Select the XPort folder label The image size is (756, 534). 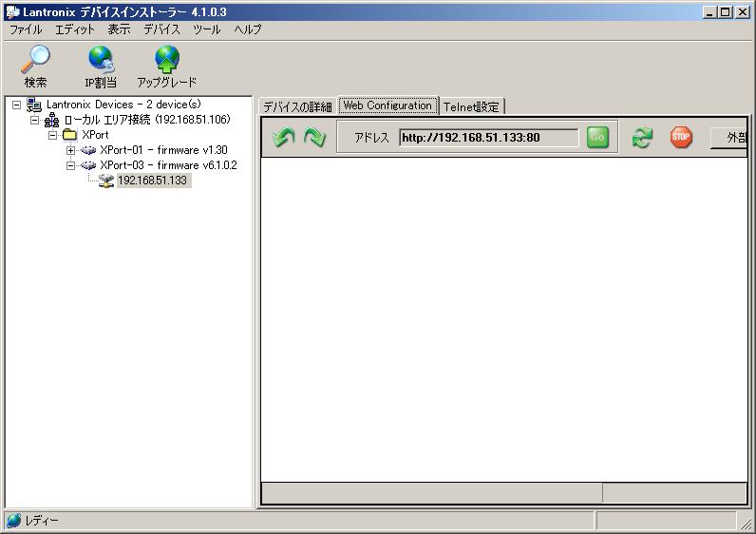point(95,135)
